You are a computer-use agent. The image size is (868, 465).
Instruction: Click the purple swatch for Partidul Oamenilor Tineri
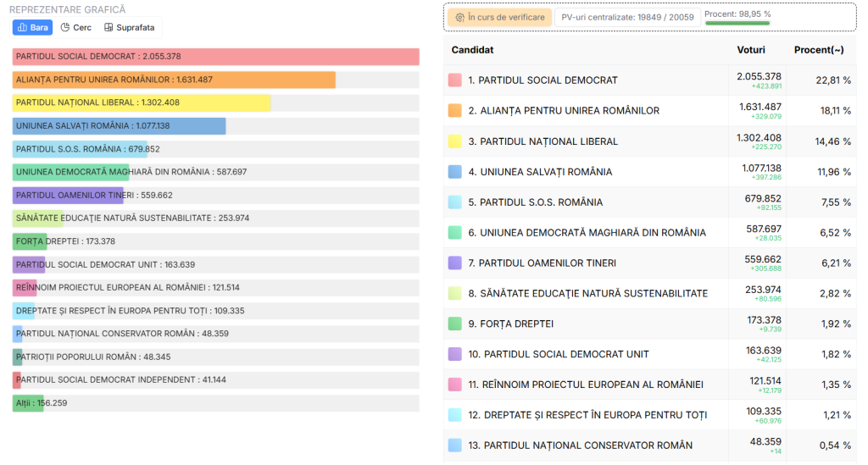[454, 263]
